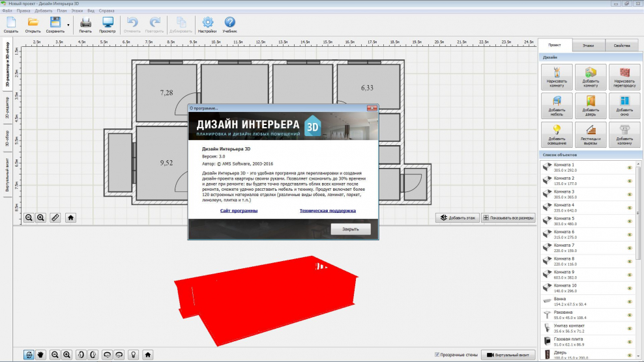This screenshot has height=362, width=644.
Task: Select the 360 rotate tool in 3D view
Action: point(29,355)
